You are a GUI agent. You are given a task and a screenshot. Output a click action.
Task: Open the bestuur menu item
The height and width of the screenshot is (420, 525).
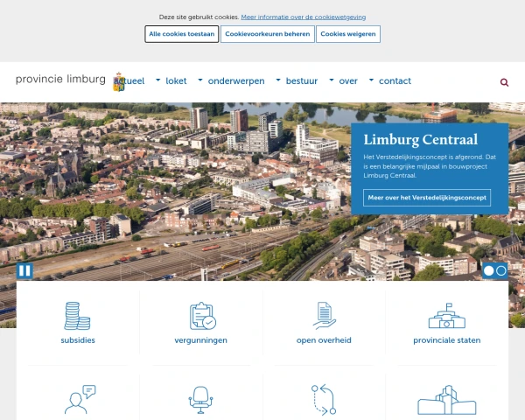[x=302, y=81]
